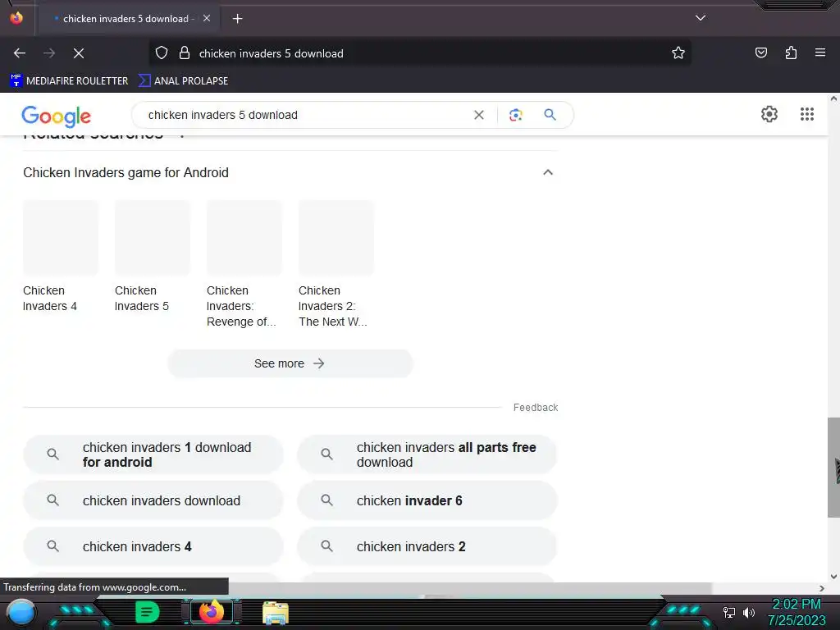Open the Start orb button

click(21, 612)
